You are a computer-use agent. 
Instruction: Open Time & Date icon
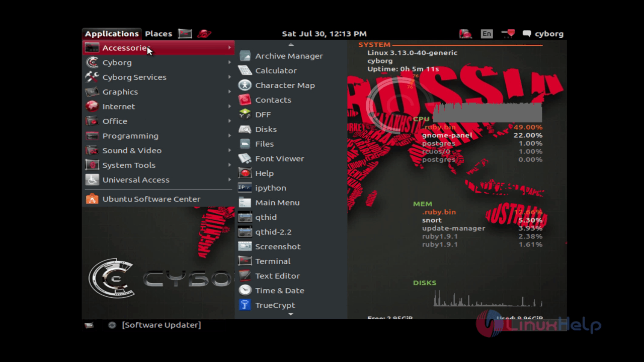[245, 290]
